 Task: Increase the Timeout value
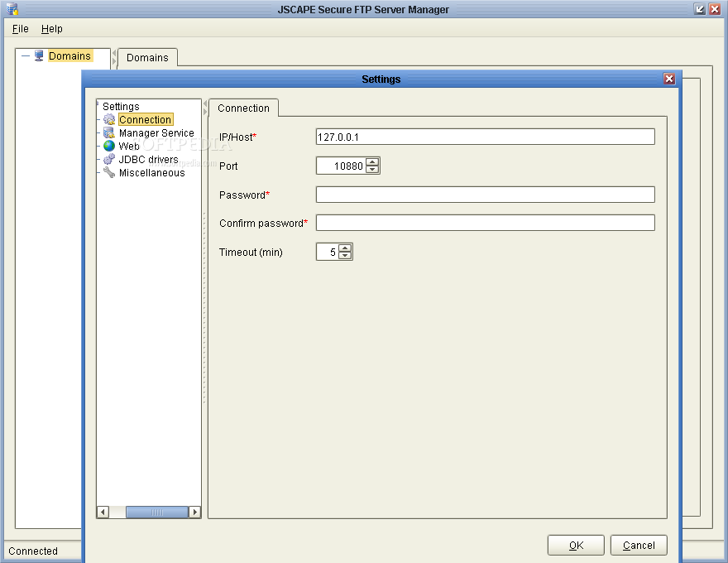pyautogui.click(x=345, y=248)
